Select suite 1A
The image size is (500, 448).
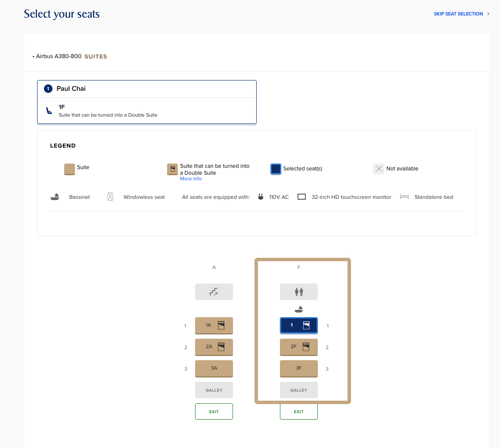[214, 325]
